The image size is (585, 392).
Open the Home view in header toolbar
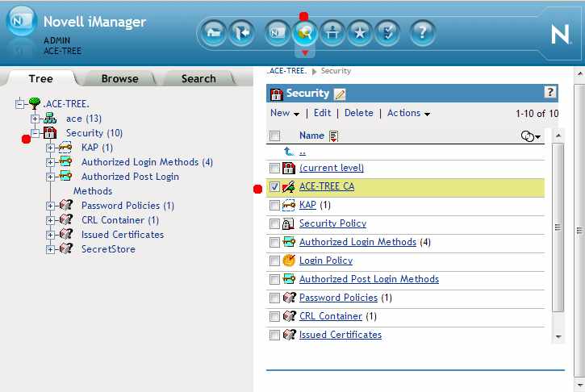(x=213, y=33)
